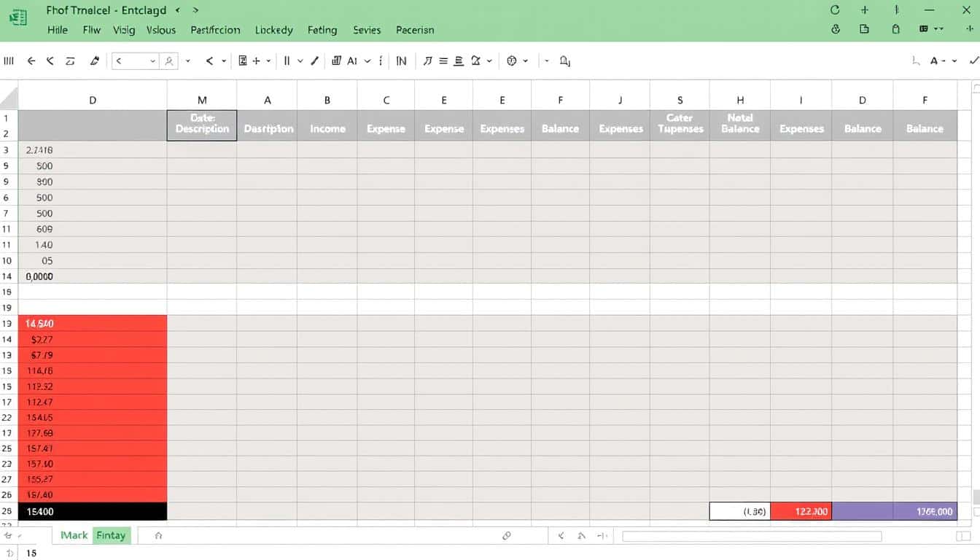The image size is (980, 560).
Task: Open the Feting menu
Action: coord(322,30)
